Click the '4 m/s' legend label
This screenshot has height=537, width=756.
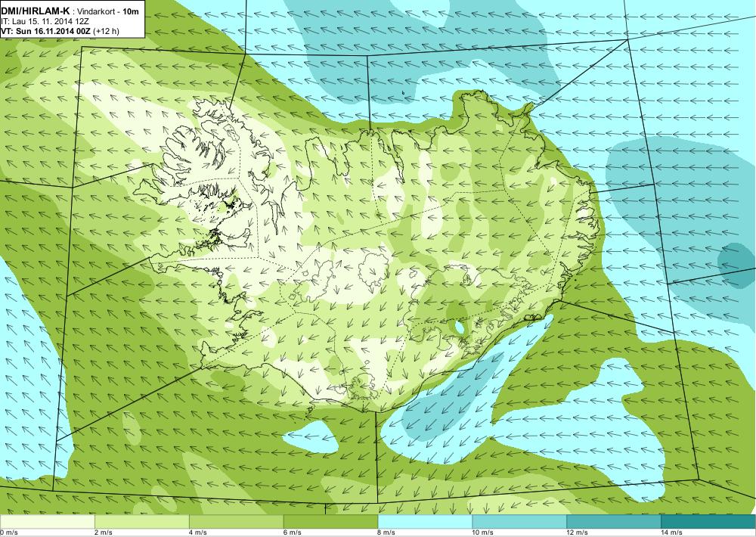coord(197,532)
